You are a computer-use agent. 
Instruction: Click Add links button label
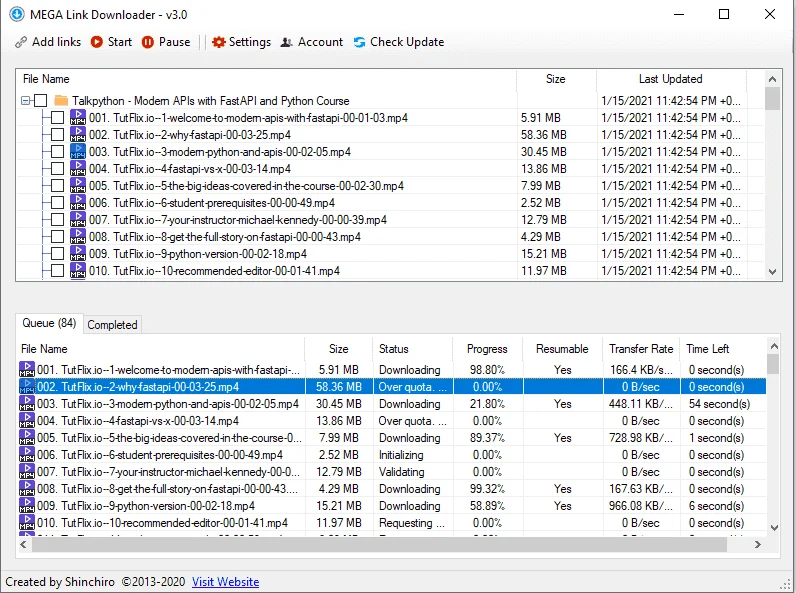click(56, 42)
